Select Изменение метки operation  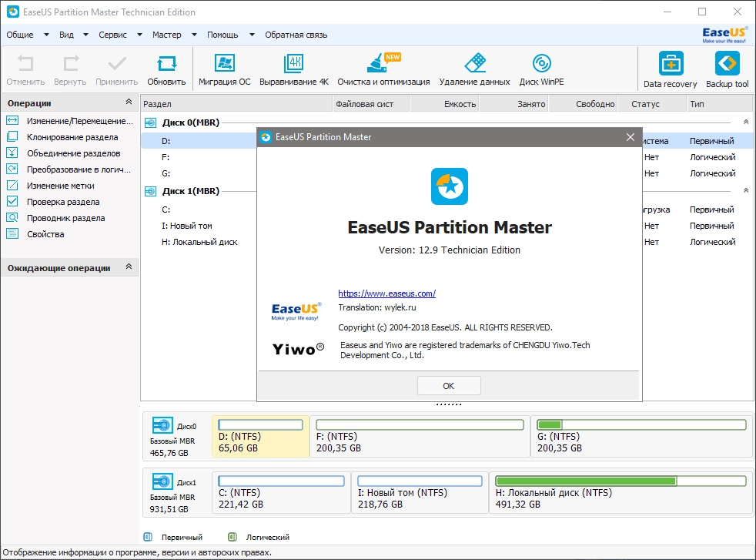(50, 186)
